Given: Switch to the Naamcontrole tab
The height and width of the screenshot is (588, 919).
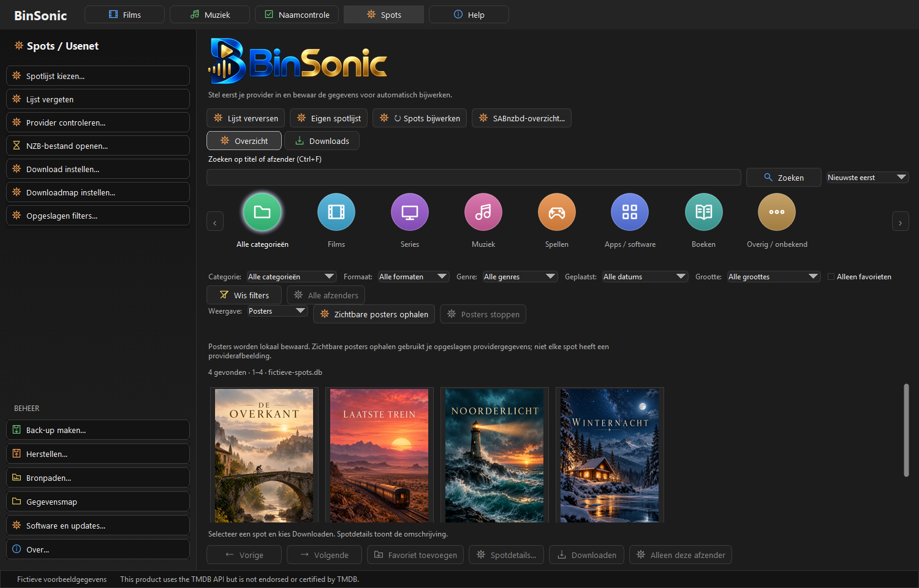Looking at the screenshot, I should 297,15.
